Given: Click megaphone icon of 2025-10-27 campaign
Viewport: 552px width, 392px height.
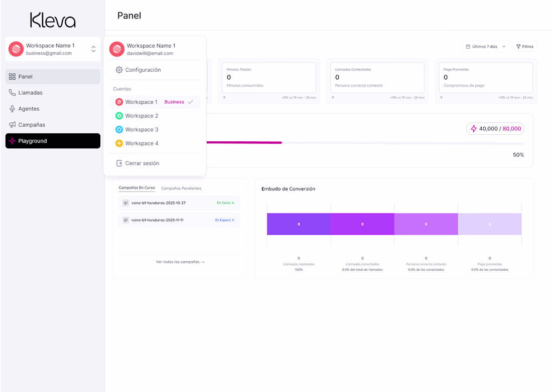Looking at the screenshot, I should [125, 203].
